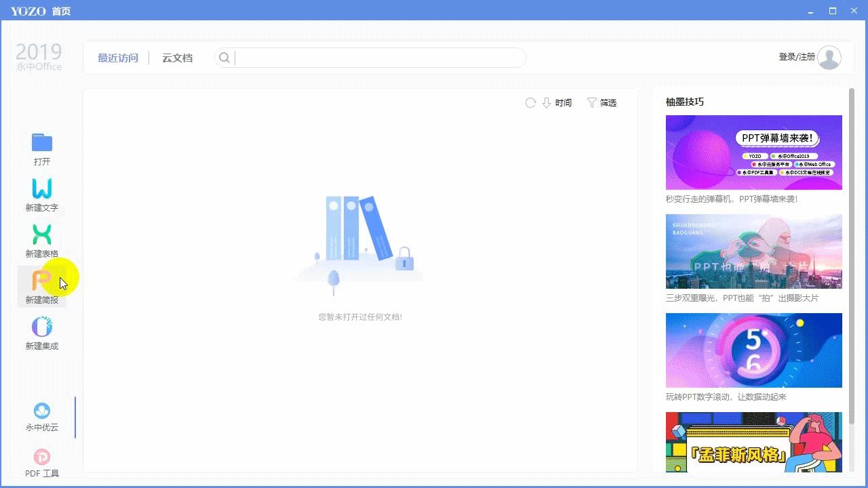Click the user avatar icon
The height and width of the screenshot is (488, 868).
[x=829, y=58]
